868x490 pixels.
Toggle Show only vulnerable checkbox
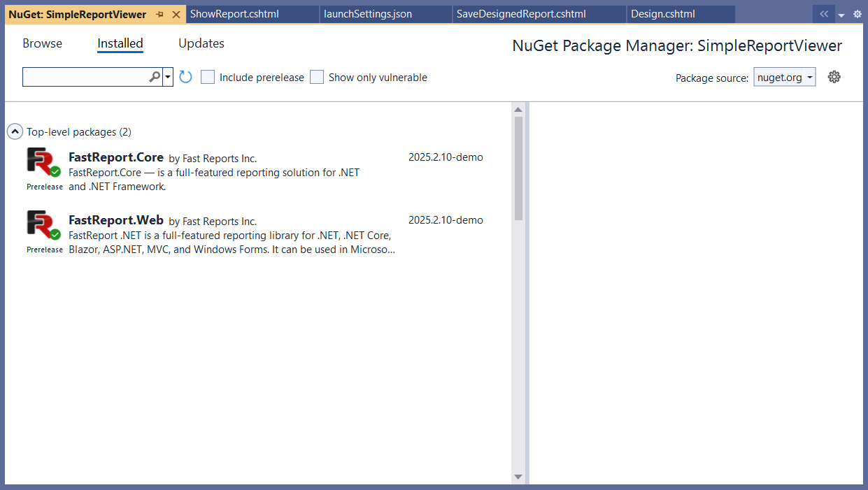tap(317, 77)
